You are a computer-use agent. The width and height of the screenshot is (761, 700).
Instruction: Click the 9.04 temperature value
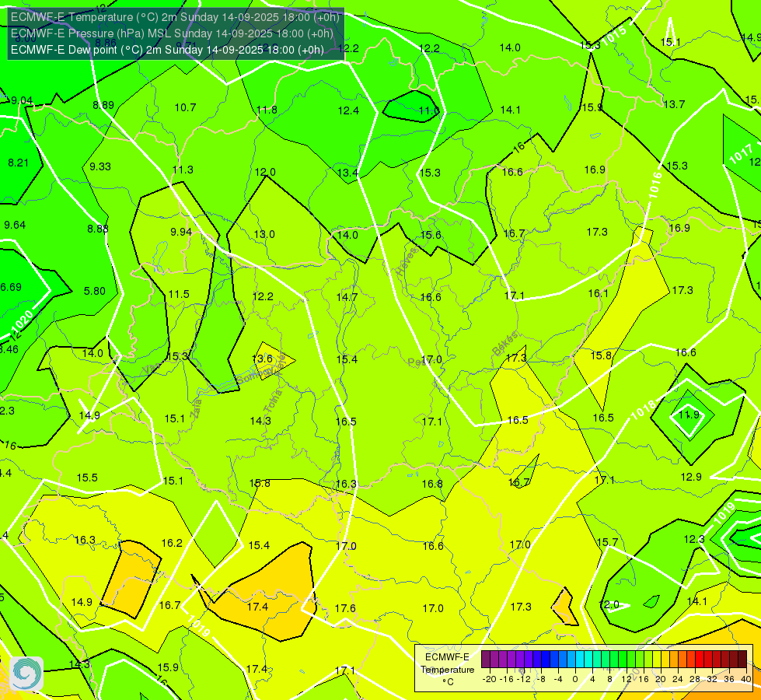(22, 100)
